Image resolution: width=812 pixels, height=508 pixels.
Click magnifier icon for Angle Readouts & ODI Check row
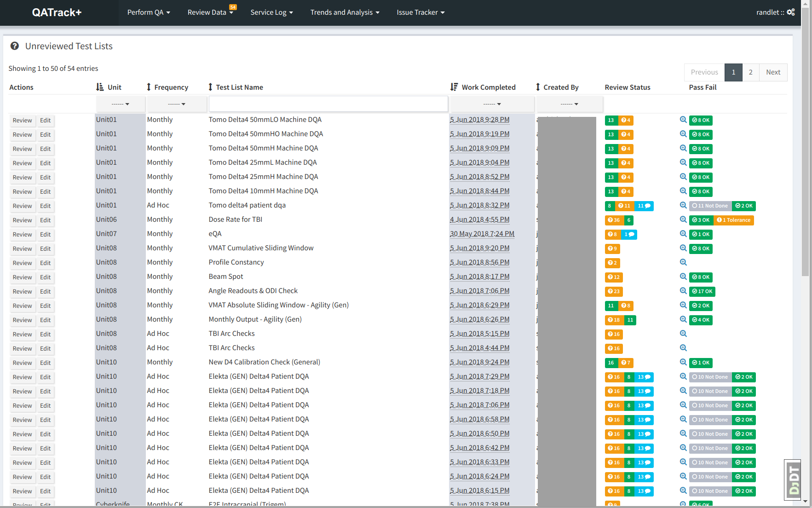coord(683,291)
